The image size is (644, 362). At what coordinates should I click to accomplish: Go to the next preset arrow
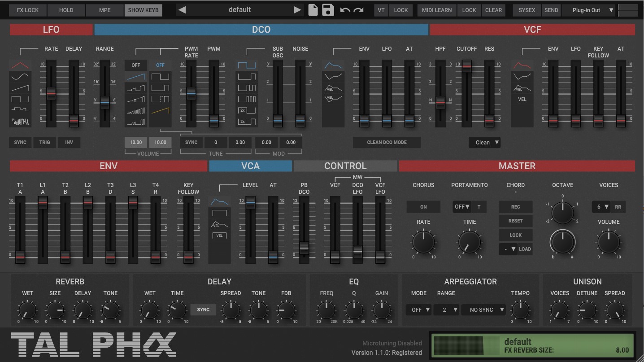pos(297,10)
